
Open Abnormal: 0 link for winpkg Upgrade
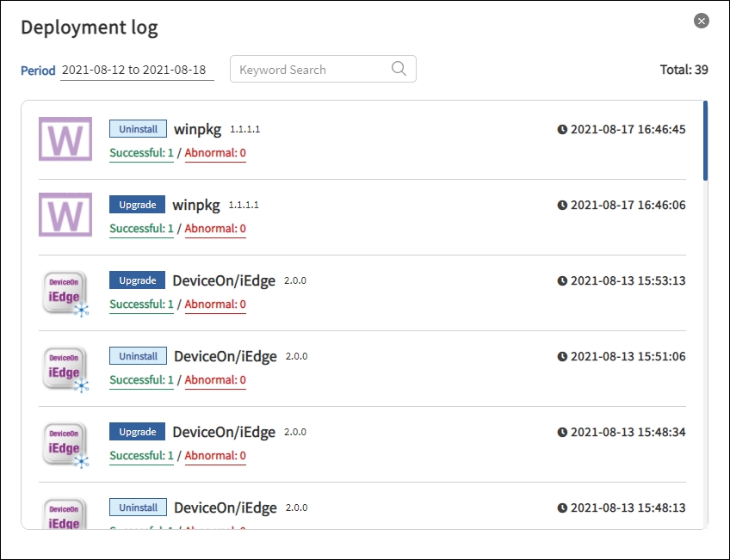(215, 229)
